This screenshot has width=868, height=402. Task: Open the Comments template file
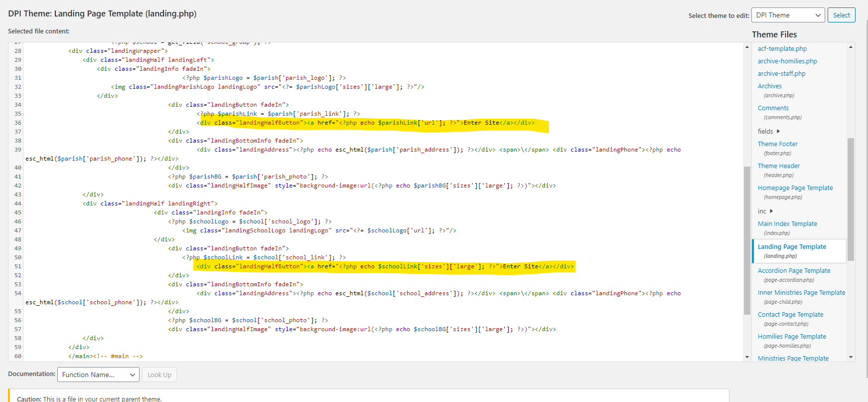[x=773, y=108]
